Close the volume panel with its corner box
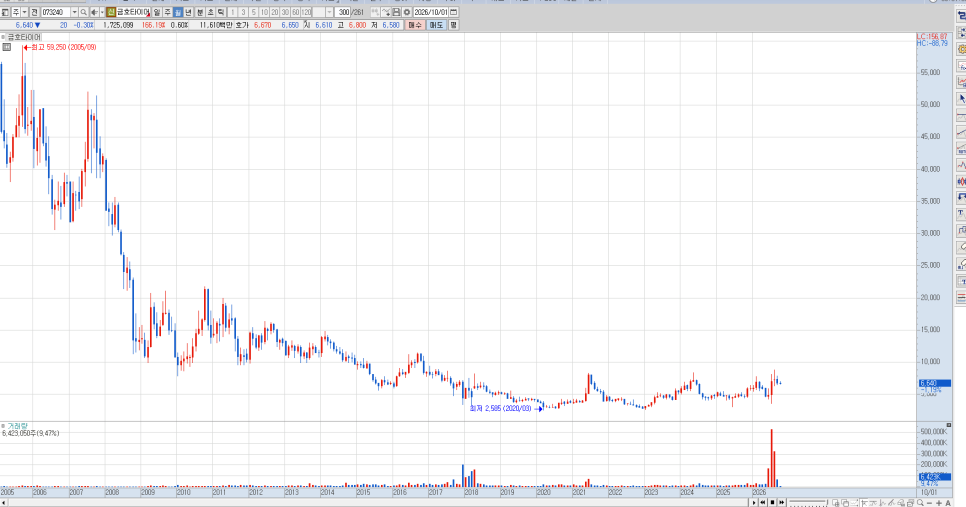 point(949,425)
